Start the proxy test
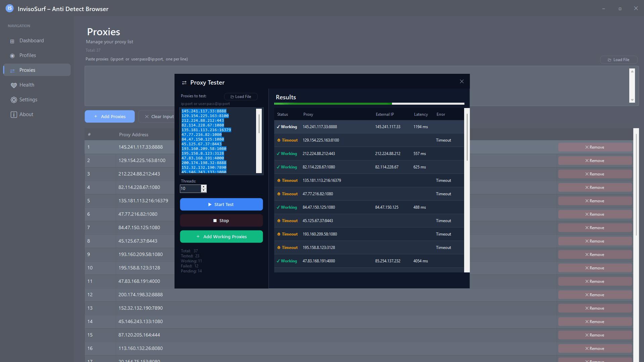The height and width of the screenshot is (362, 644). tap(221, 204)
